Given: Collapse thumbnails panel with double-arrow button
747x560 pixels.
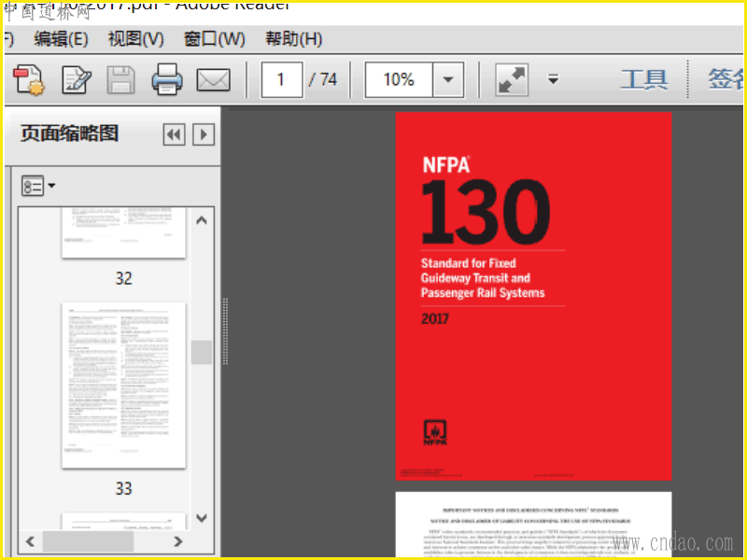Looking at the screenshot, I should (x=174, y=134).
